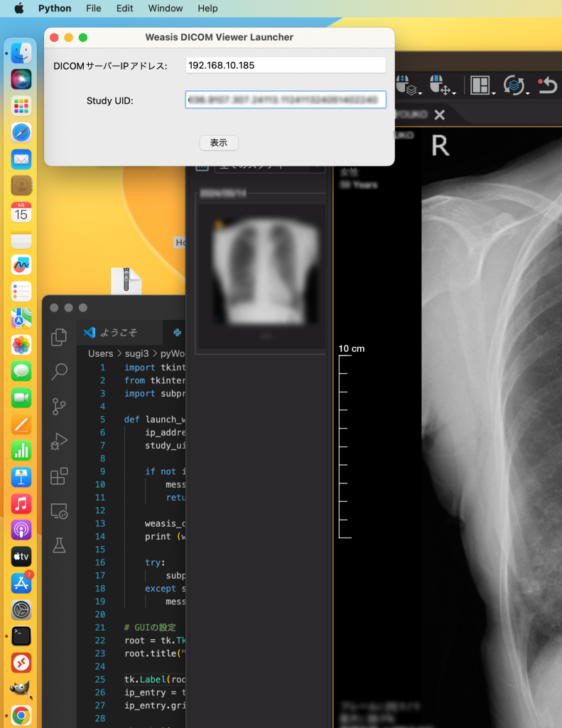Expand the synchronize icon dropdown arrow in Weasis

point(528,93)
